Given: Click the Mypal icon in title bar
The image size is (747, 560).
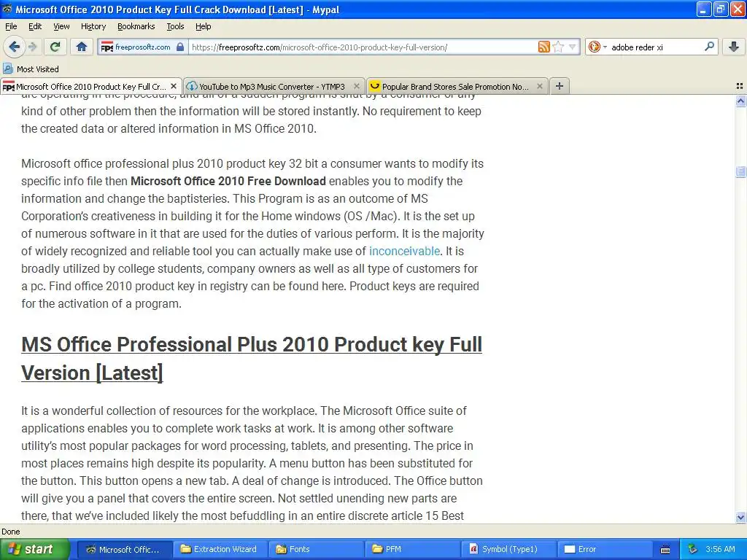Looking at the screenshot, I should coord(7,9).
